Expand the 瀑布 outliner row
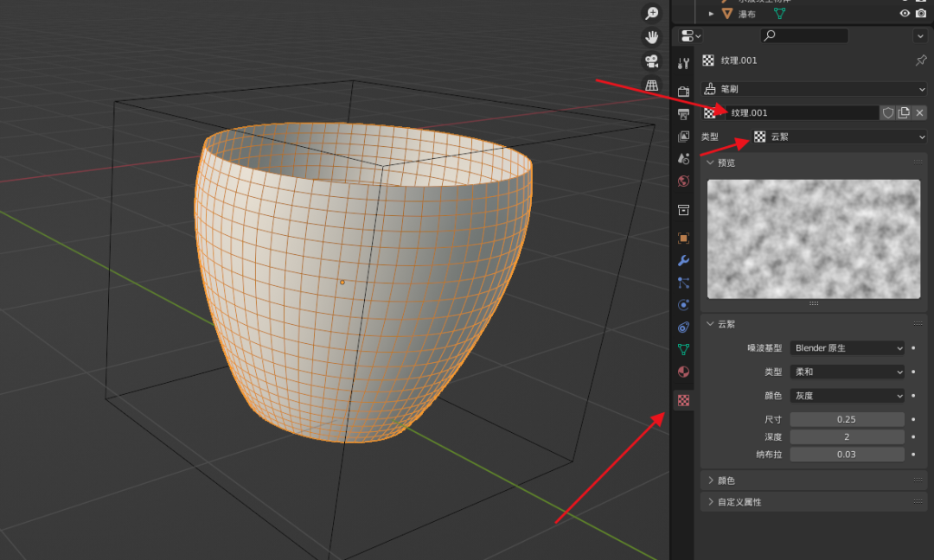934x560 pixels. pyautogui.click(x=711, y=14)
